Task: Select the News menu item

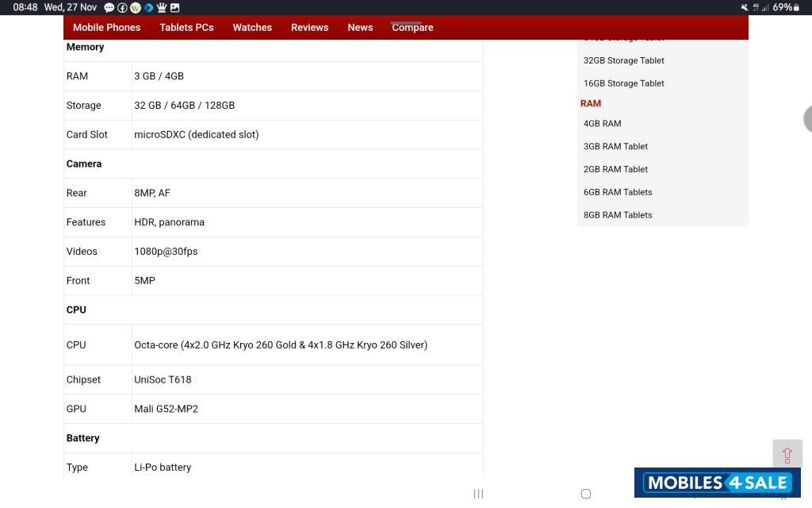Action: pyautogui.click(x=360, y=27)
